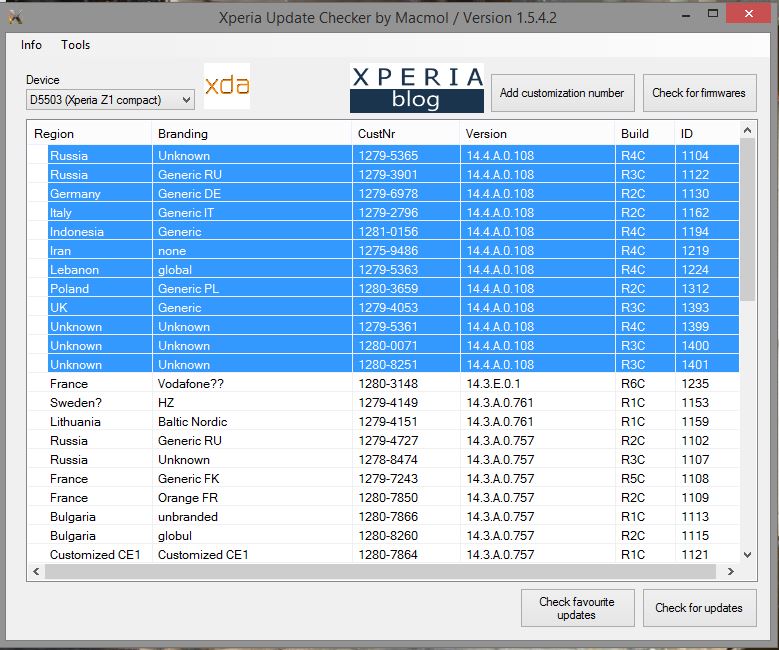Viewport: 779px width, 650px height.
Task: Click the horizontal scrollbar left arrow
Action: (36, 571)
